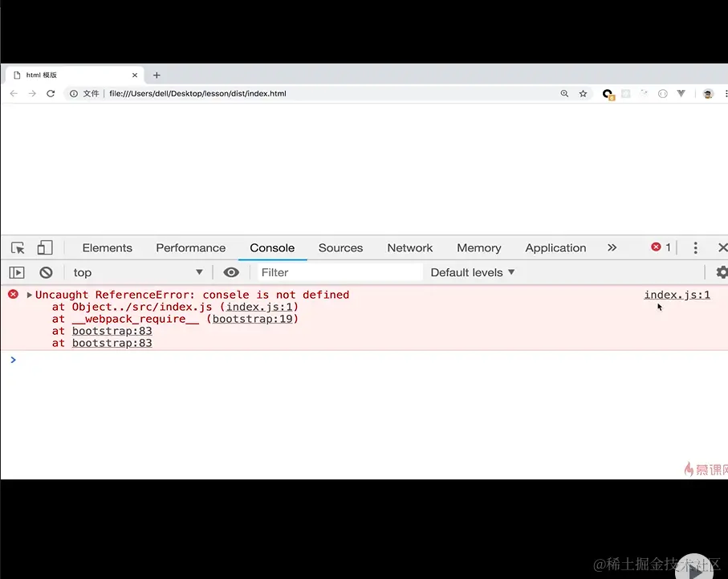Open DevTools three-dot customize menu
The height and width of the screenshot is (579, 728).
695,247
